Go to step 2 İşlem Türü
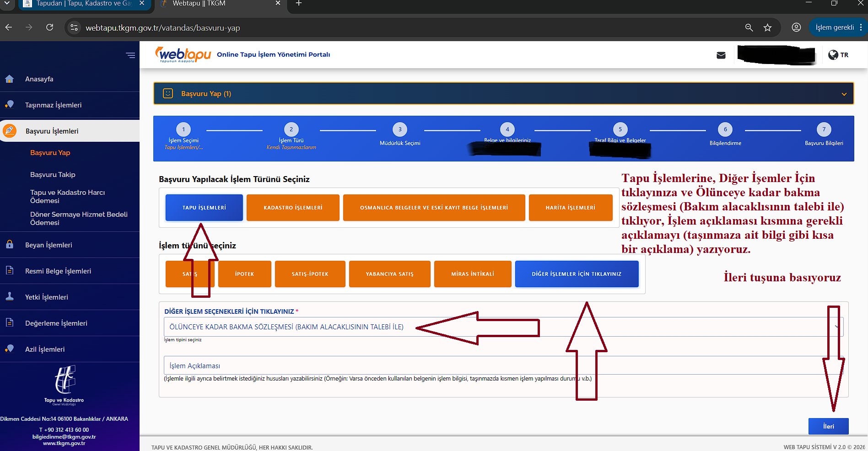 (291, 129)
